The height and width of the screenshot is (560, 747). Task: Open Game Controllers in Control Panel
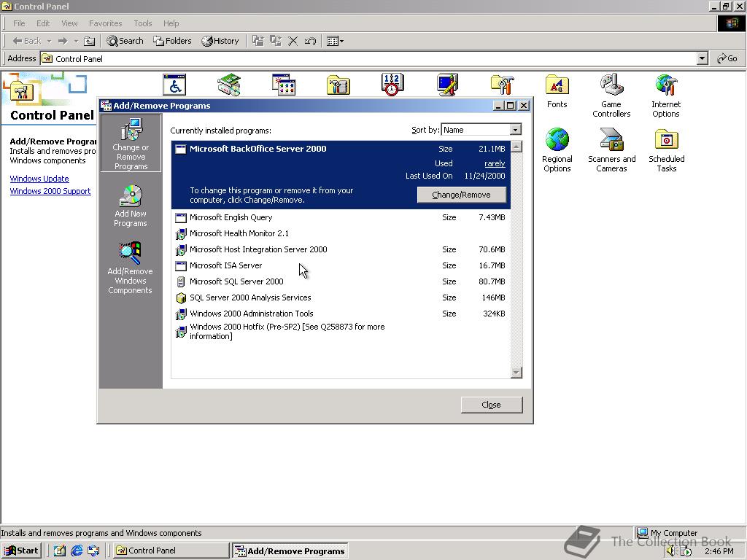(x=611, y=96)
